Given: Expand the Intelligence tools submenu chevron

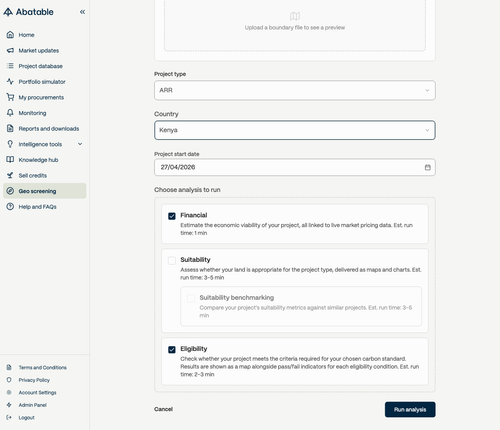Looking at the screenshot, I should pos(80,144).
